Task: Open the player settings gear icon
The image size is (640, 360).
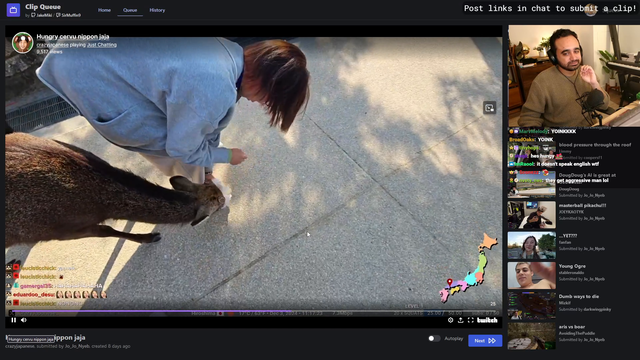Action: click(x=451, y=320)
